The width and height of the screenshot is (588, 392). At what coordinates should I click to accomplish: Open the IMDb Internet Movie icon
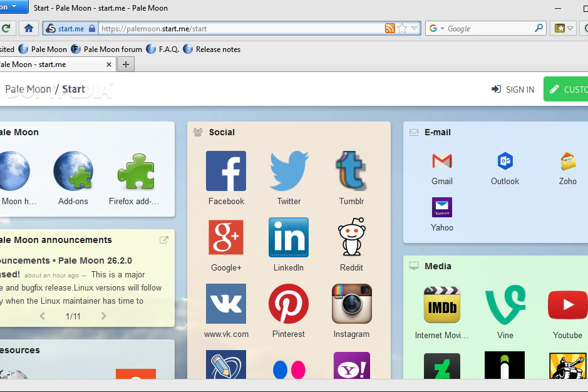(x=442, y=304)
